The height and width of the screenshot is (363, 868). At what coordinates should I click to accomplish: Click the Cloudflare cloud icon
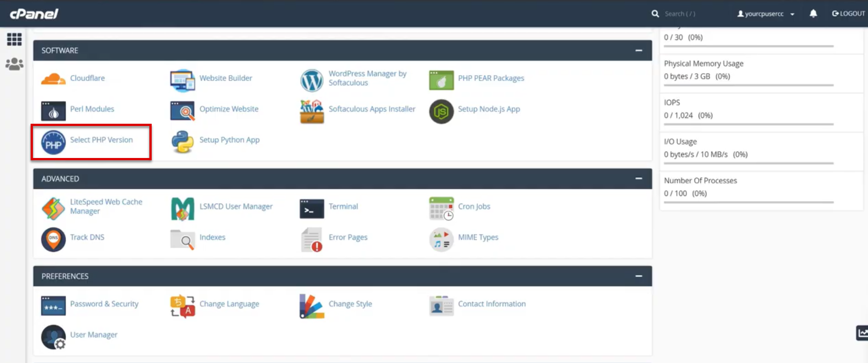click(53, 79)
